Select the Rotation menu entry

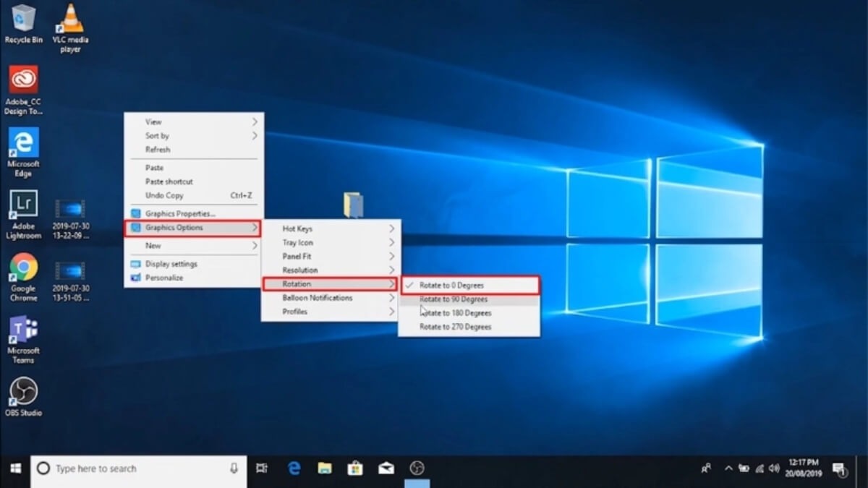330,284
